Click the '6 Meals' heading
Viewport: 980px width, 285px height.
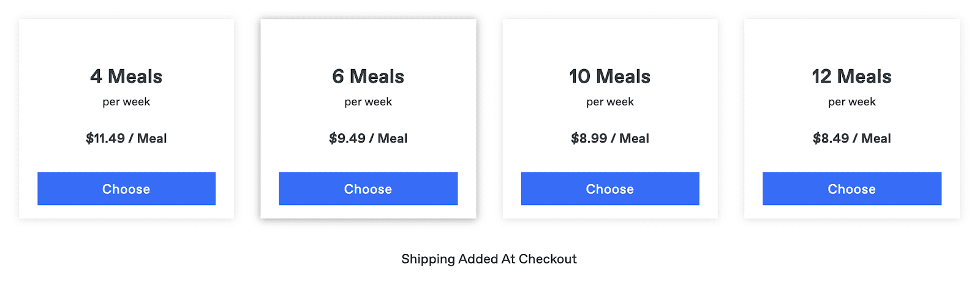368,76
